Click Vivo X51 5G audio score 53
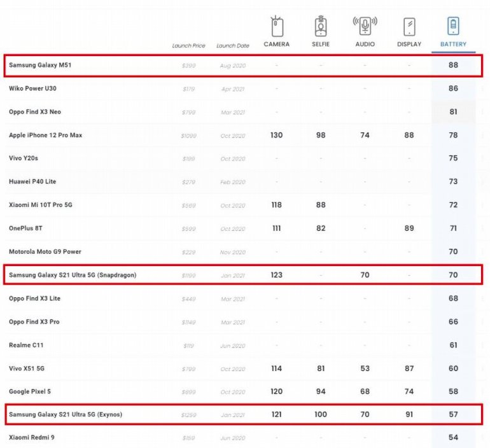Viewport: 490px width, 448px height. 365,368
